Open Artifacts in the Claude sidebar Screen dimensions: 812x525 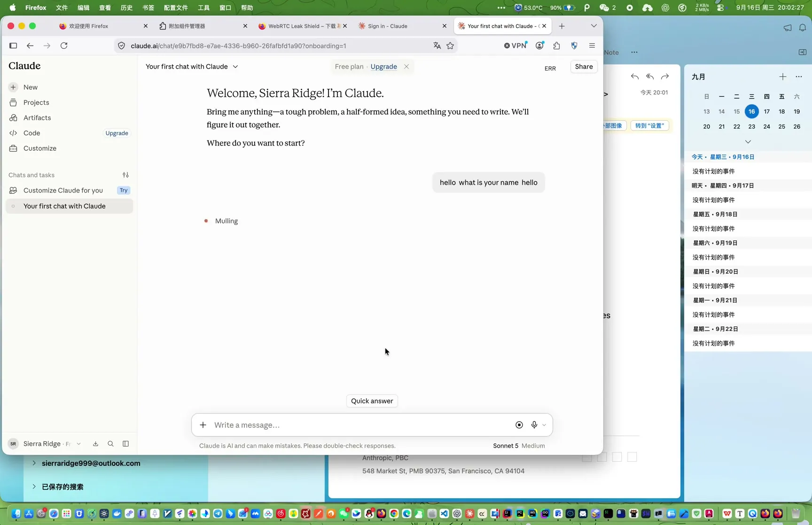(70, 118)
